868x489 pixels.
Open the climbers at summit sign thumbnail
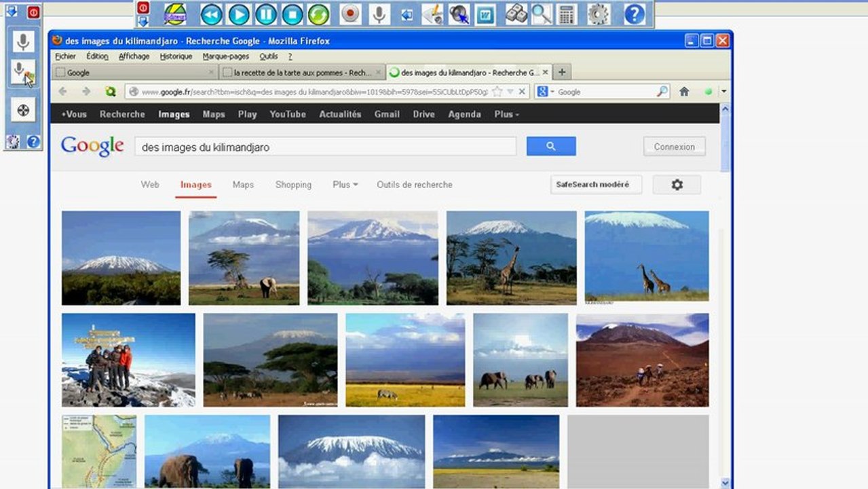(x=128, y=360)
